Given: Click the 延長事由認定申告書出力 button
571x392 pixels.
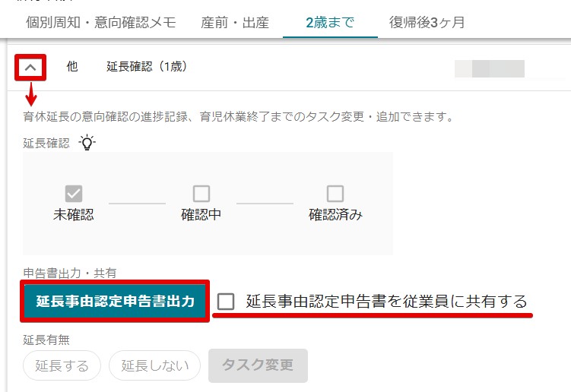Looking at the screenshot, I should (115, 301).
